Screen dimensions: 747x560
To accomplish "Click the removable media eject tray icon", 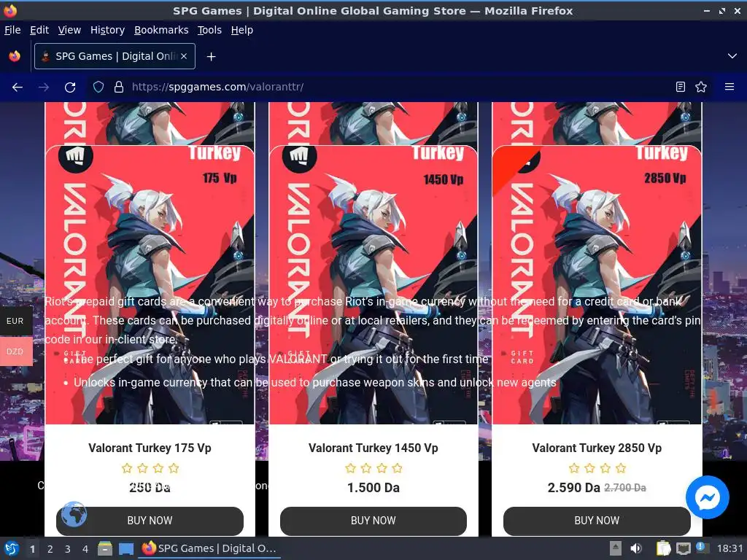I will coord(616,548).
